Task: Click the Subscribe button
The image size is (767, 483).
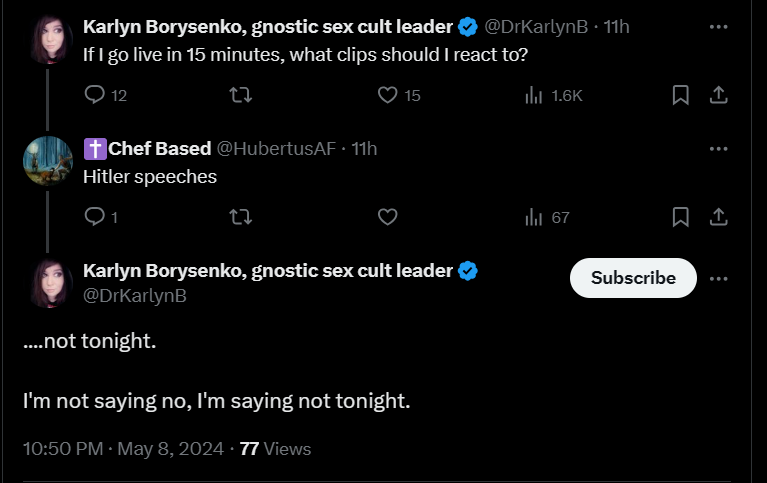Action: coord(633,278)
